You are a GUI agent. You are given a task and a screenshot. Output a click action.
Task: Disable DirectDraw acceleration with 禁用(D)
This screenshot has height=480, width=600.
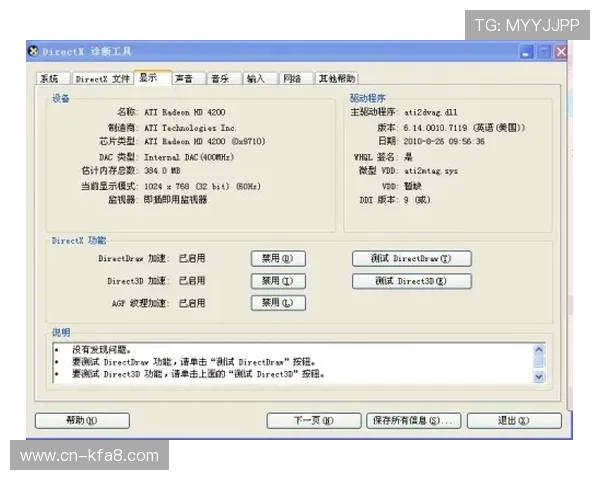tap(277, 258)
